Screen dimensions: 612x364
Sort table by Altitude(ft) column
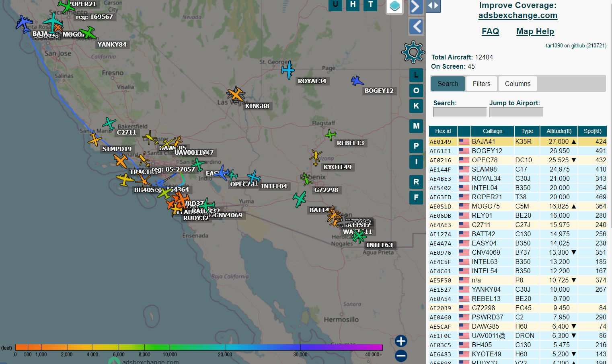[x=559, y=131]
